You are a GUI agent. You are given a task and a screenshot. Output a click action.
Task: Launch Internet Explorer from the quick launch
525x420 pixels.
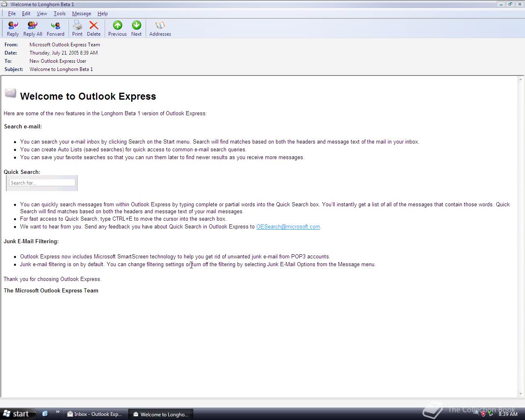[45, 414]
